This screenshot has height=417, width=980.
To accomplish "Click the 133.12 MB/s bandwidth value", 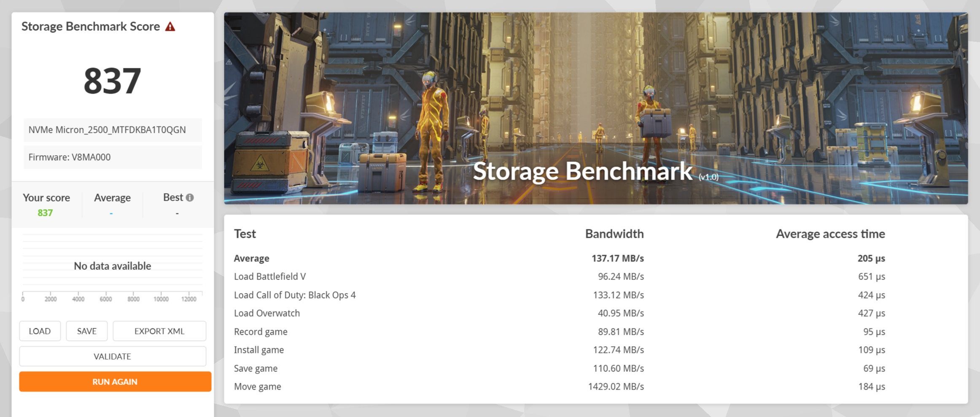I will pos(619,295).
